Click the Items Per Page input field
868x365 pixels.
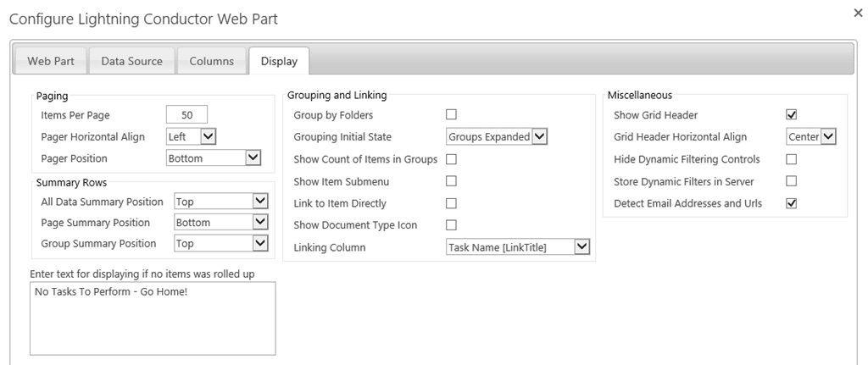(186, 114)
